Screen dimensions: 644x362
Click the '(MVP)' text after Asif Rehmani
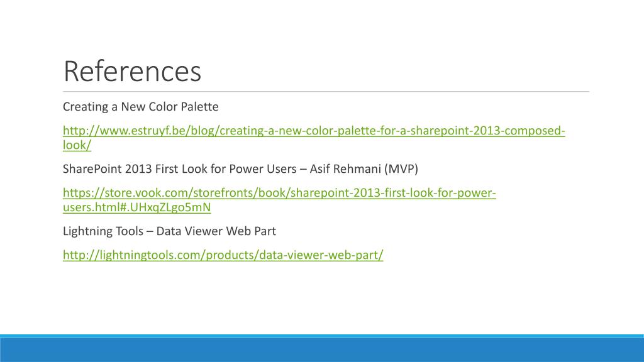click(401, 168)
